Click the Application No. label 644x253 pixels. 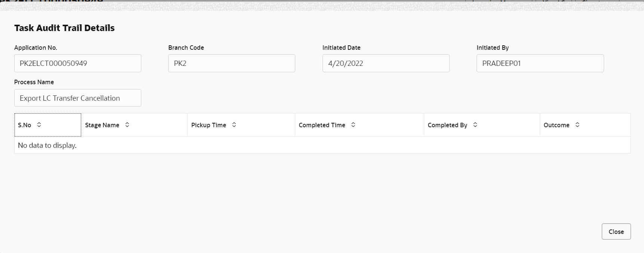click(36, 48)
